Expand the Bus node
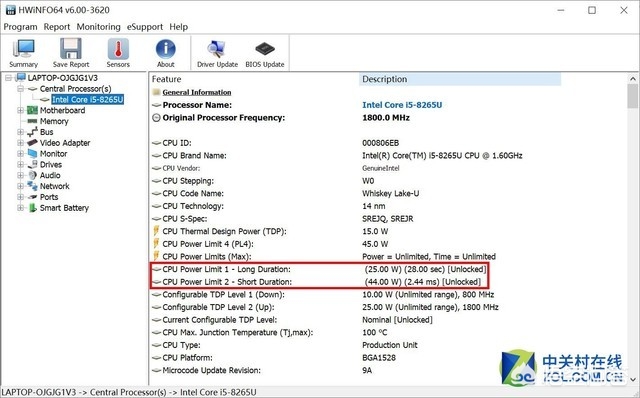The width and height of the screenshot is (640, 398). tap(20, 132)
